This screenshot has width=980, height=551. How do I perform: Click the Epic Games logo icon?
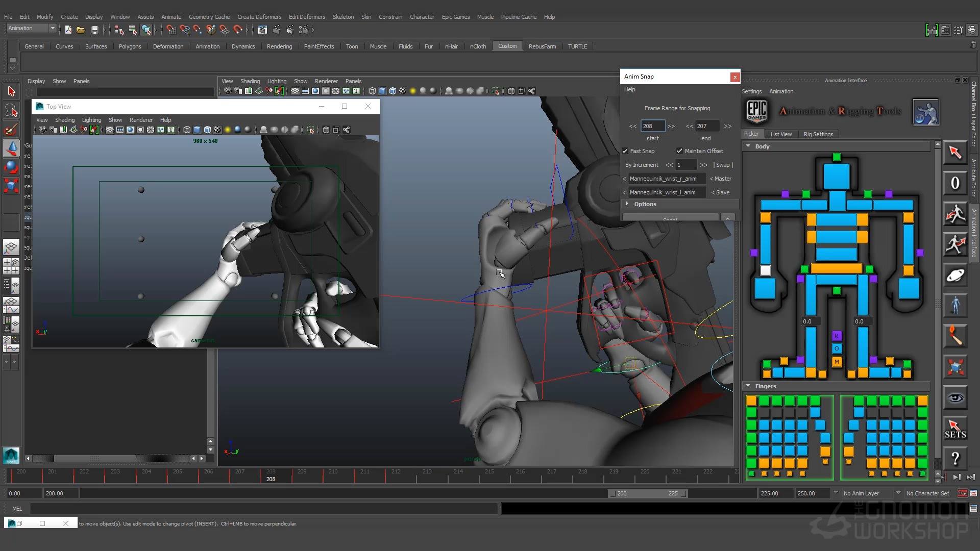756,111
